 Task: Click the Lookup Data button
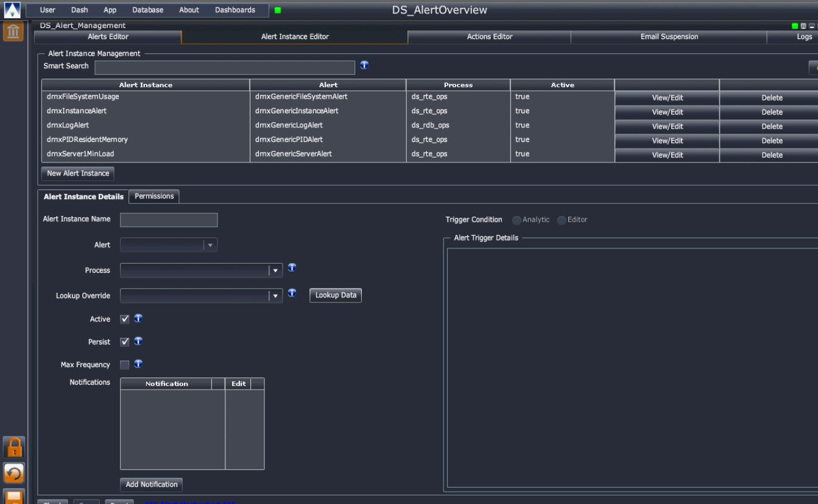point(336,295)
